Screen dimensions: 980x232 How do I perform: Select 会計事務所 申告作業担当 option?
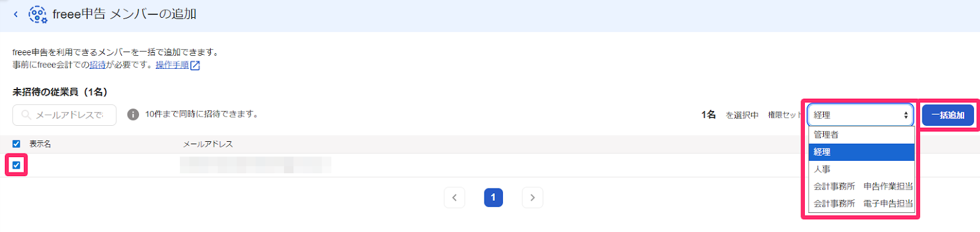pyautogui.click(x=861, y=187)
